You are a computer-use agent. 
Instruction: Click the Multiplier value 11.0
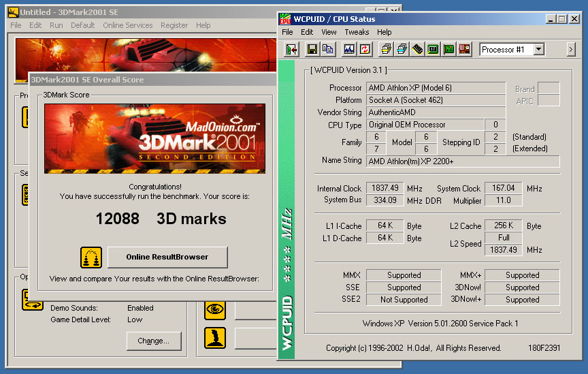point(503,200)
